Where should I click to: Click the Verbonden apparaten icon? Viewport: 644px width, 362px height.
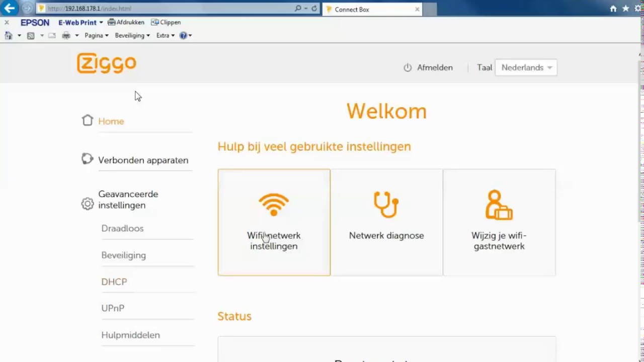[88, 159]
